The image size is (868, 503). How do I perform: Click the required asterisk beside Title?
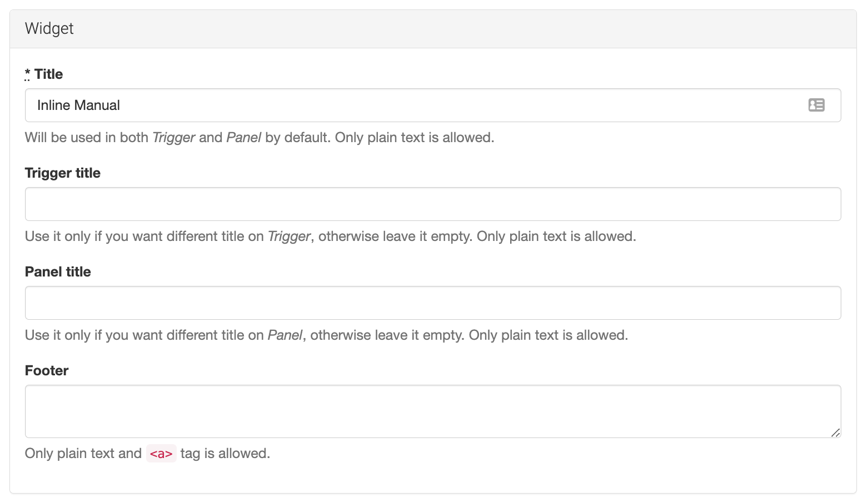[28, 74]
